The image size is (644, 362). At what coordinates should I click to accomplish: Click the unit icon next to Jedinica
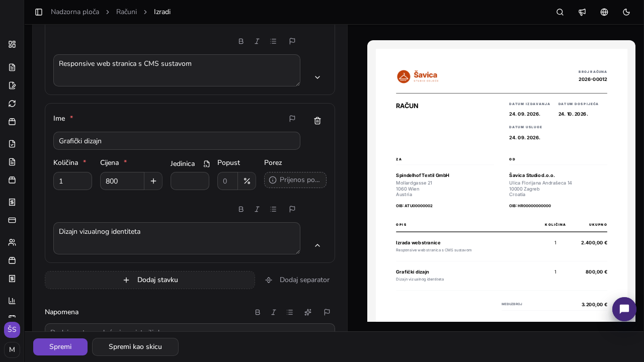pyautogui.click(x=206, y=164)
